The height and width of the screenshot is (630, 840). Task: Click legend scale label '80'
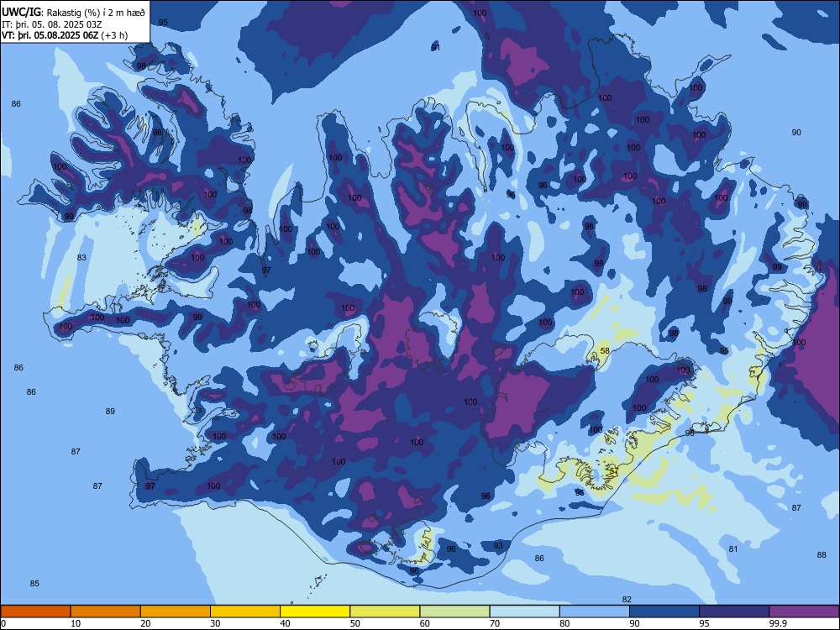click(564, 623)
